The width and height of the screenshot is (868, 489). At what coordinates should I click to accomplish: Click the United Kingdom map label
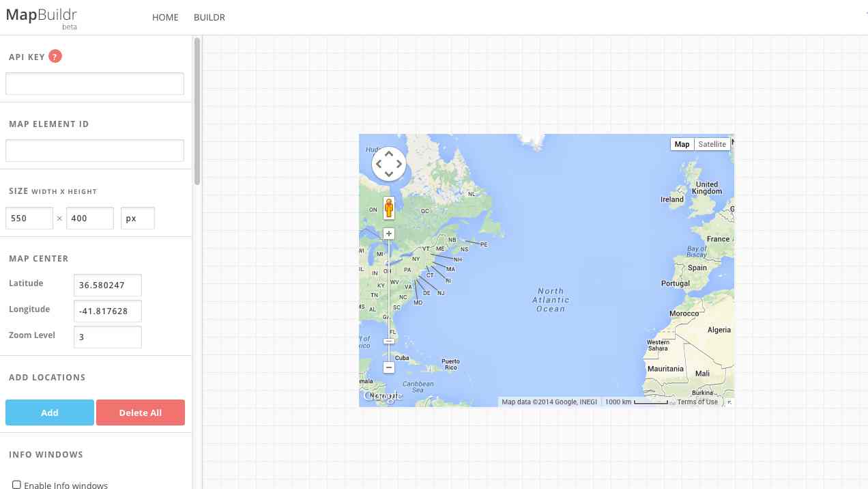coord(707,188)
